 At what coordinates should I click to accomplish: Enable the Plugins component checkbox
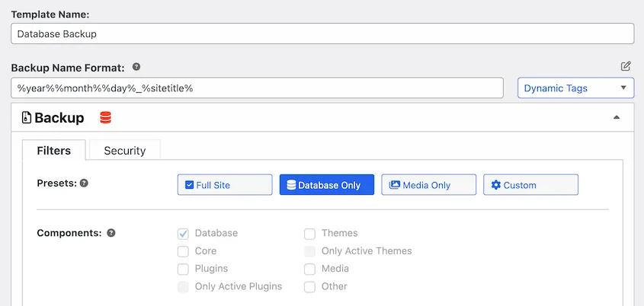pos(183,269)
